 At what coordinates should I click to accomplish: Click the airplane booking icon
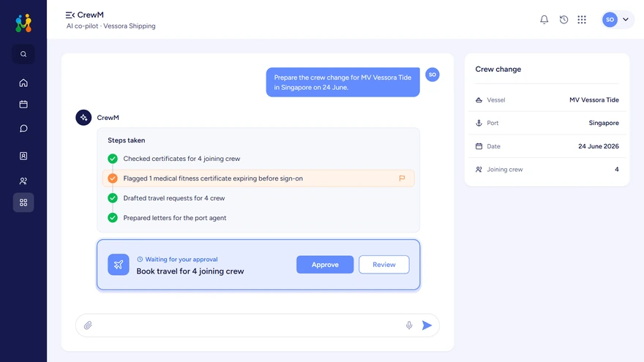[119, 264]
